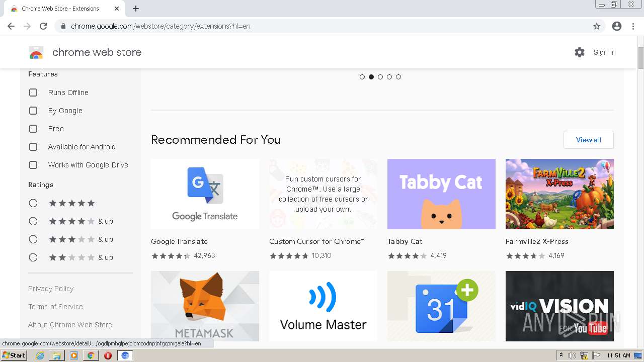
Task: Open the media player taskbar icon
Action: (74, 355)
